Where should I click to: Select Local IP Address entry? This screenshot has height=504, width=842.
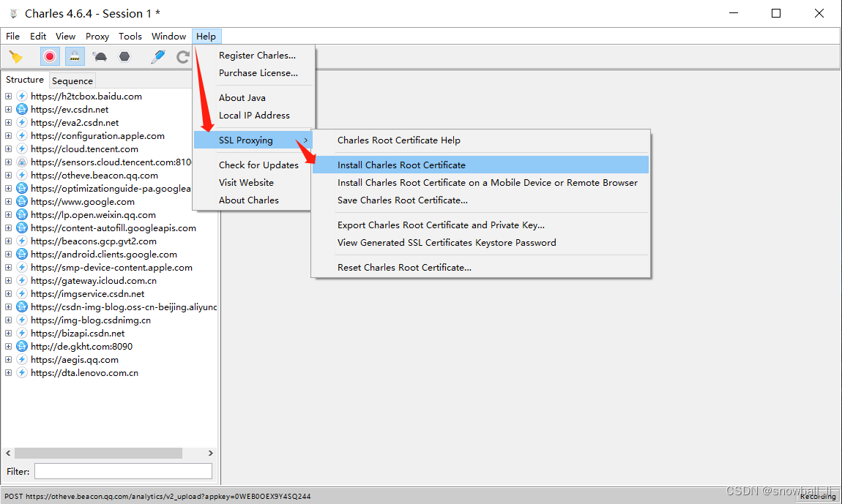click(x=254, y=116)
